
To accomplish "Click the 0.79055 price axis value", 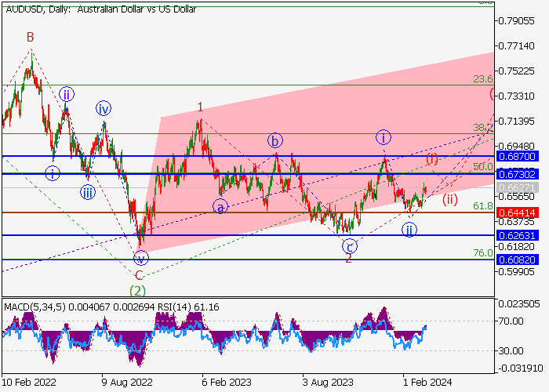I will pos(516,21).
